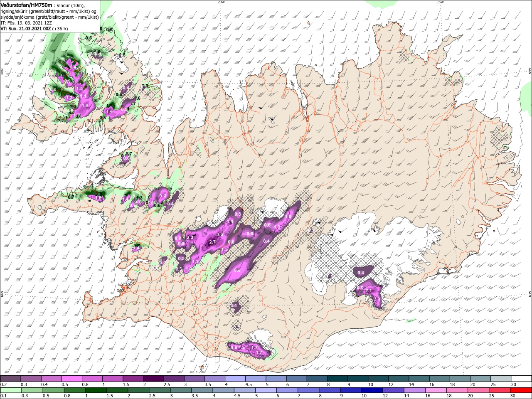532x399 pixels.
Task: Click the light lavender 4 swatch in the top legend
Action: (x=235, y=379)
